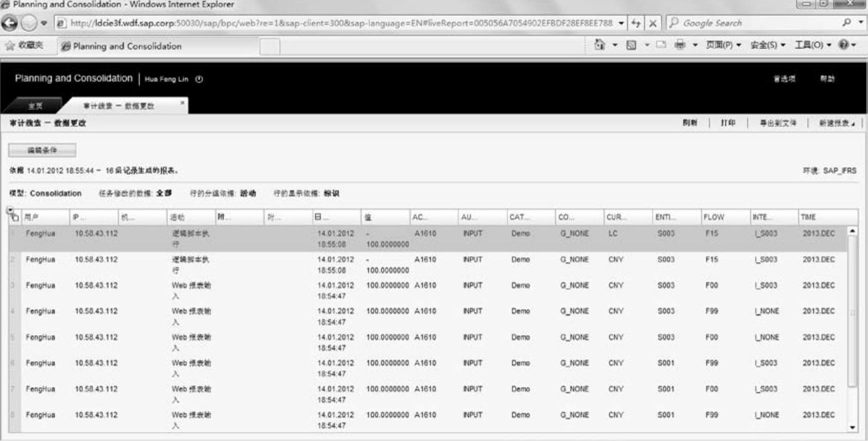This screenshot has height=441, width=868.
Task: Click the CUR... column header
Action: [627, 217]
